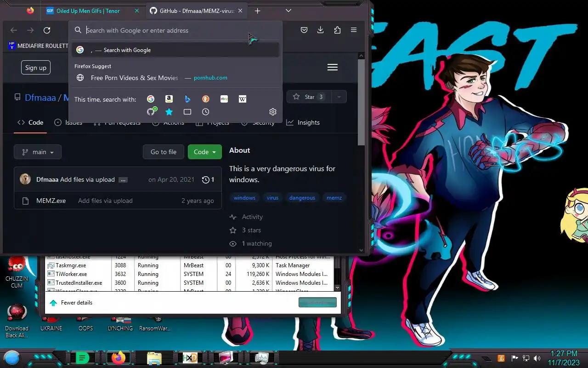Image resolution: width=588 pixels, height=368 pixels.
Task: Search this time with eBay icon
Action: (224, 99)
